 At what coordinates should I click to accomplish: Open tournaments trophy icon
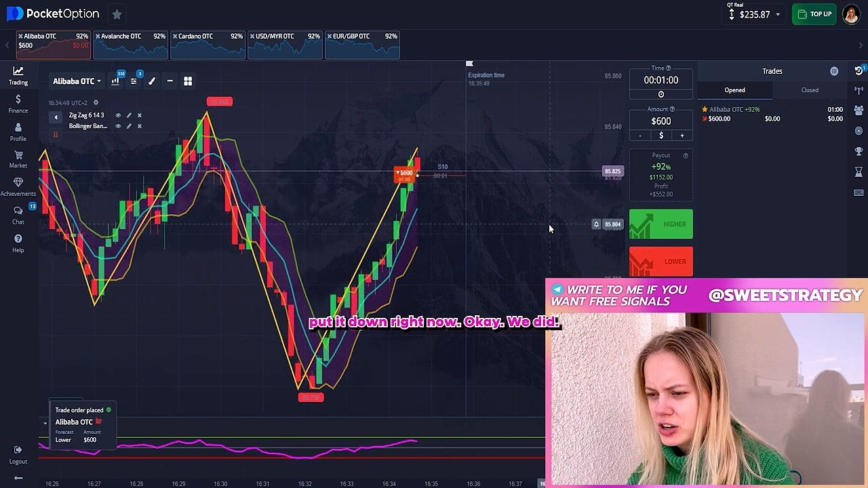coord(859,151)
